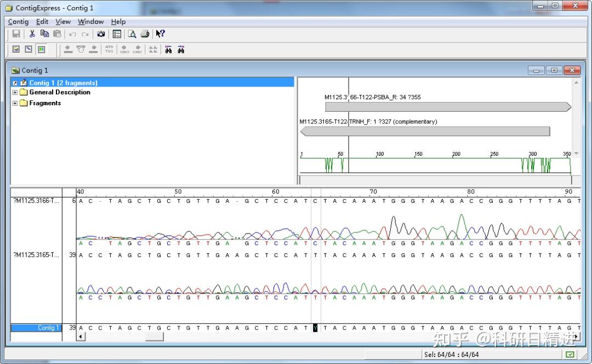Select the Contig 1 consensus row label

(x=48, y=328)
